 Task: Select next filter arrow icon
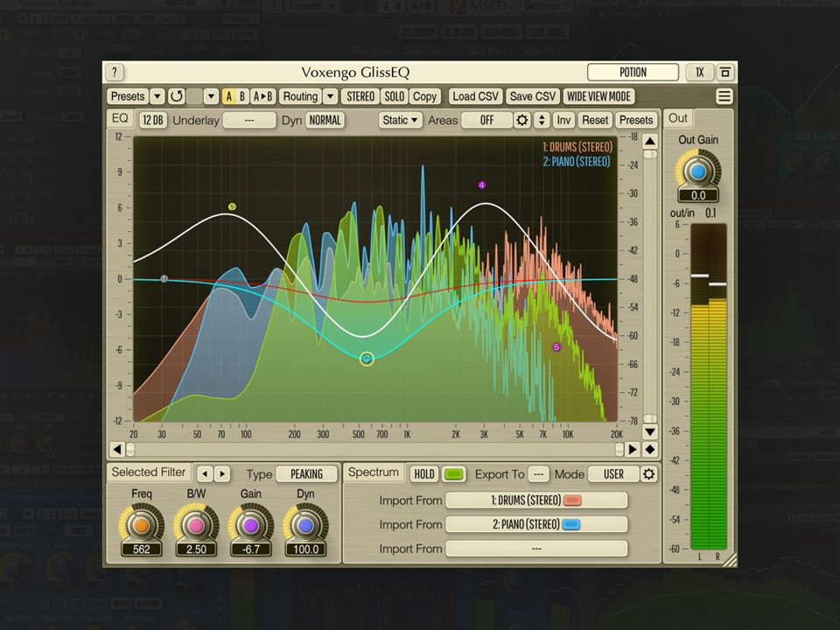tap(222, 473)
